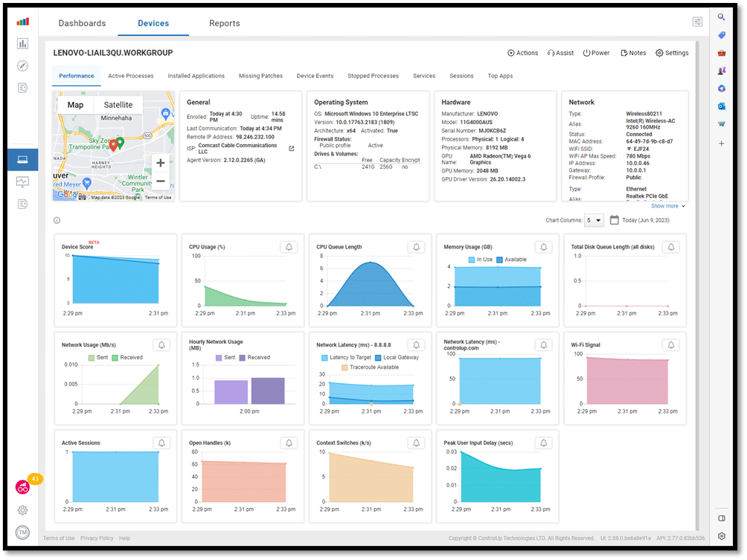Open the Device Events tab

(315, 76)
